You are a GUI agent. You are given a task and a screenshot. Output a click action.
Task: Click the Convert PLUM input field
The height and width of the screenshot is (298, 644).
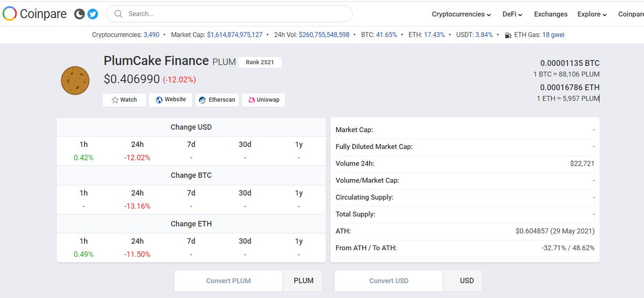(x=229, y=281)
